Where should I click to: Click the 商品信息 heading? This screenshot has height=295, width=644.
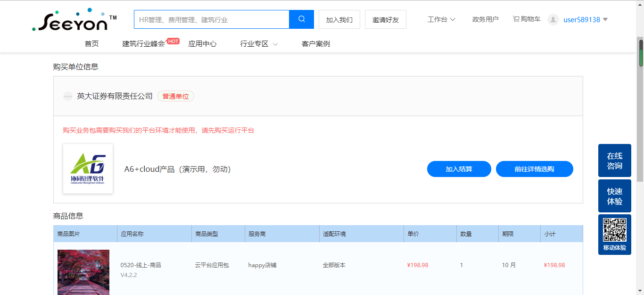68,216
